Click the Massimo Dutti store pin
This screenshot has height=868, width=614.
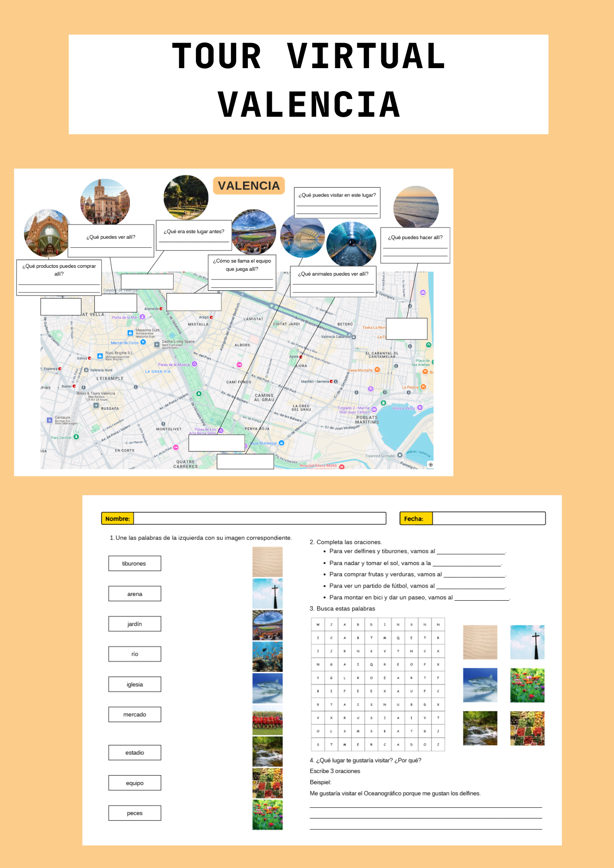click(130, 333)
